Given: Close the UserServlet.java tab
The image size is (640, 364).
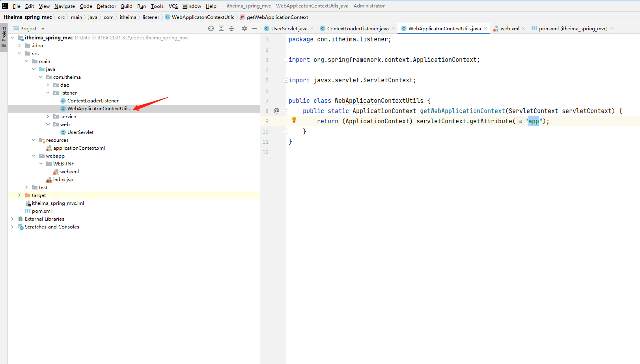Looking at the screenshot, I should click(312, 28).
